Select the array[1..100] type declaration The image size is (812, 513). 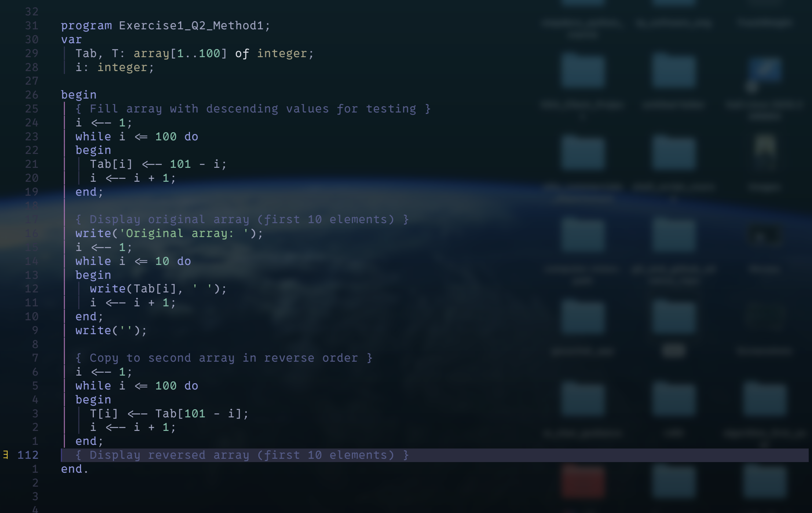[x=180, y=53]
